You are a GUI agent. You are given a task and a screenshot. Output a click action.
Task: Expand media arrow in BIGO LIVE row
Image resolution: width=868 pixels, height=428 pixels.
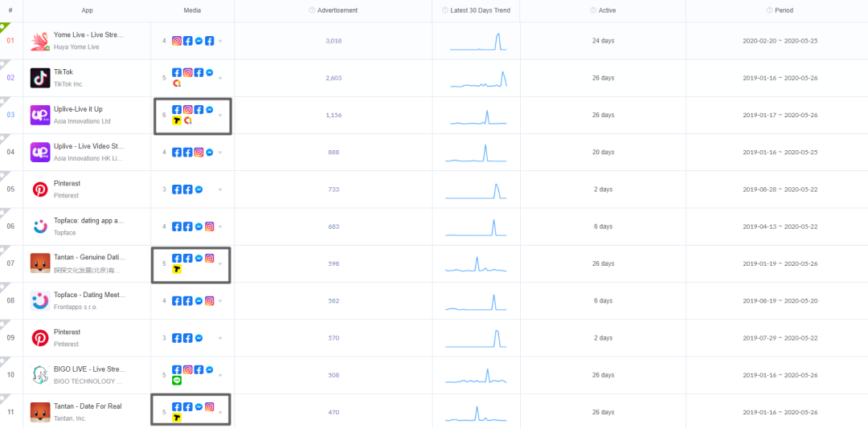(220, 375)
